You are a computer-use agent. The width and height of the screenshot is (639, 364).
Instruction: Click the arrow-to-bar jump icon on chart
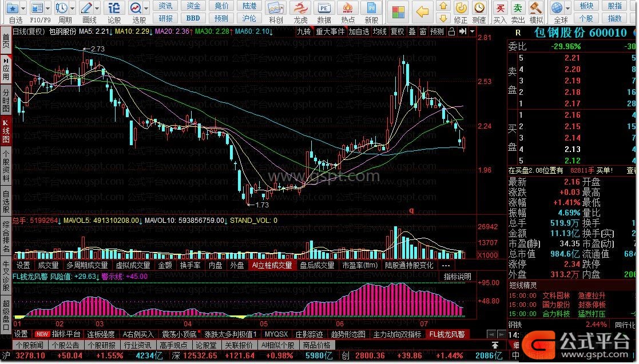click(463, 31)
